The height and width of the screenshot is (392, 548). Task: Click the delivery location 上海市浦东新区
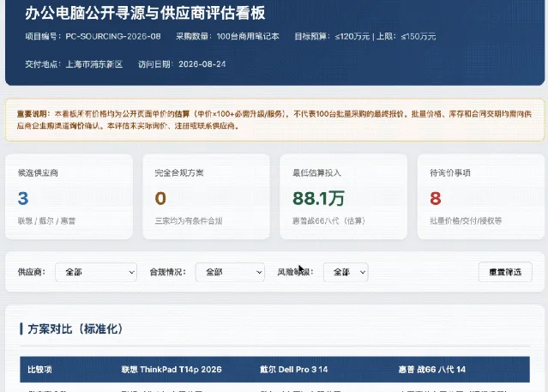pyautogui.click(x=94, y=64)
